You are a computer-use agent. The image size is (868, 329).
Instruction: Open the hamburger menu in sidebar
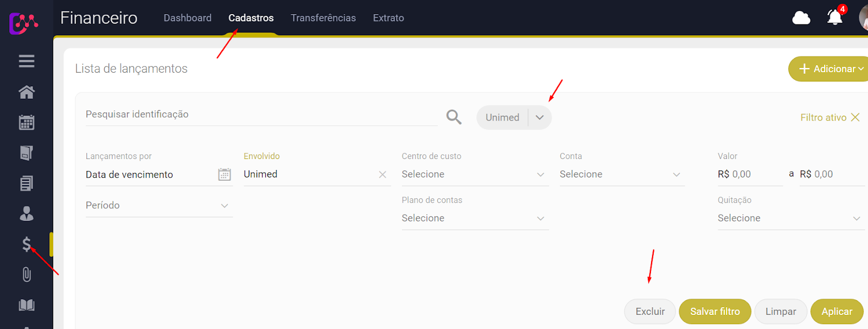pyautogui.click(x=26, y=61)
